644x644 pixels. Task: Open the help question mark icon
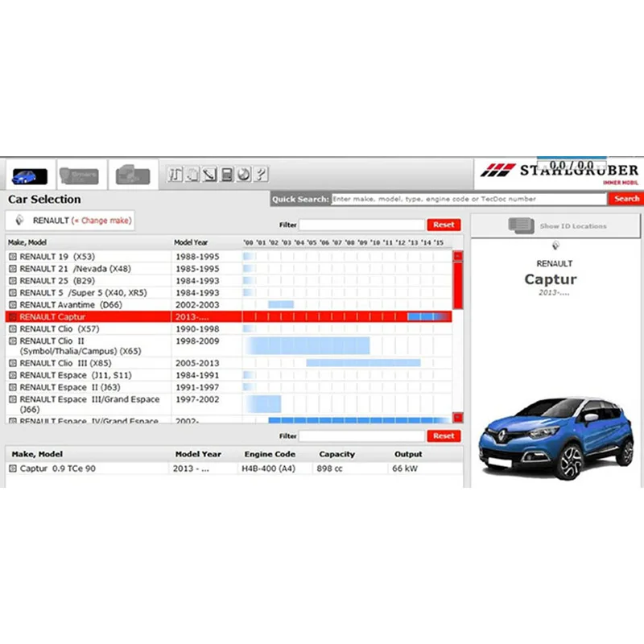click(261, 175)
